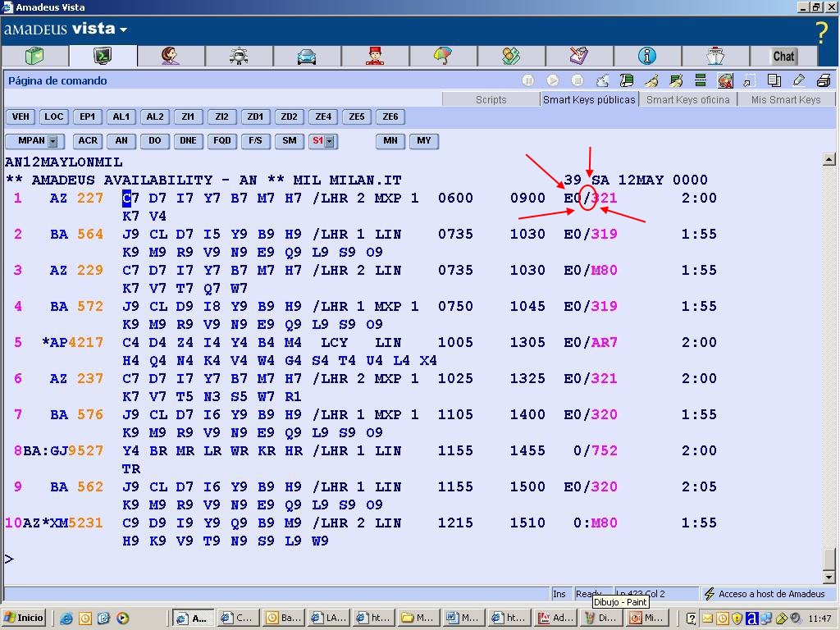Image resolution: width=840 pixels, height=630 pixels.
Task: Click the color palette customize icon
Action: coord(725,80)
